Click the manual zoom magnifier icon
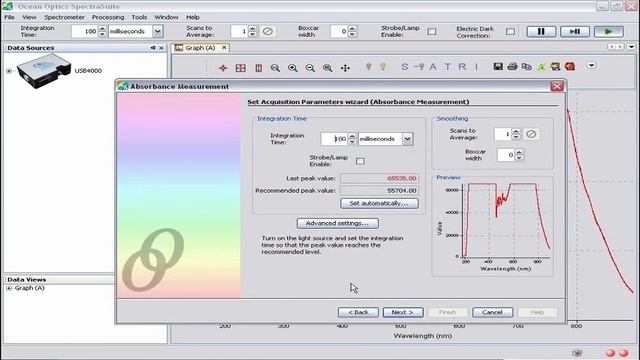This screenshot has width=640, height=360. click(x=275, y=68)
